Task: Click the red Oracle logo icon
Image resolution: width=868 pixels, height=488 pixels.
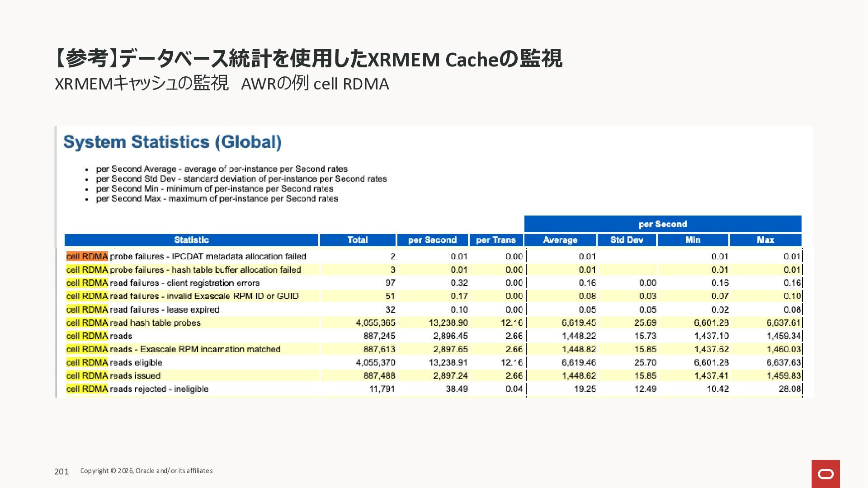Action: [826, 474]
